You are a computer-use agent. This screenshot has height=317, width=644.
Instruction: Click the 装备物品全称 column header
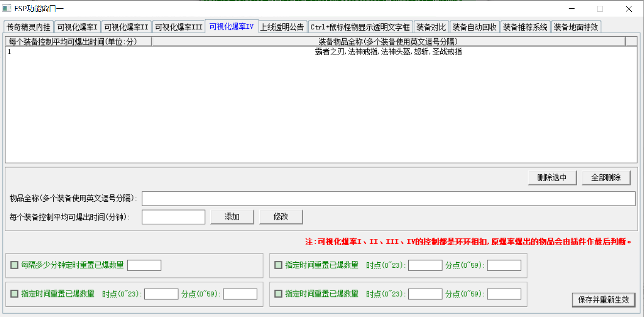(x=388, y=42)
